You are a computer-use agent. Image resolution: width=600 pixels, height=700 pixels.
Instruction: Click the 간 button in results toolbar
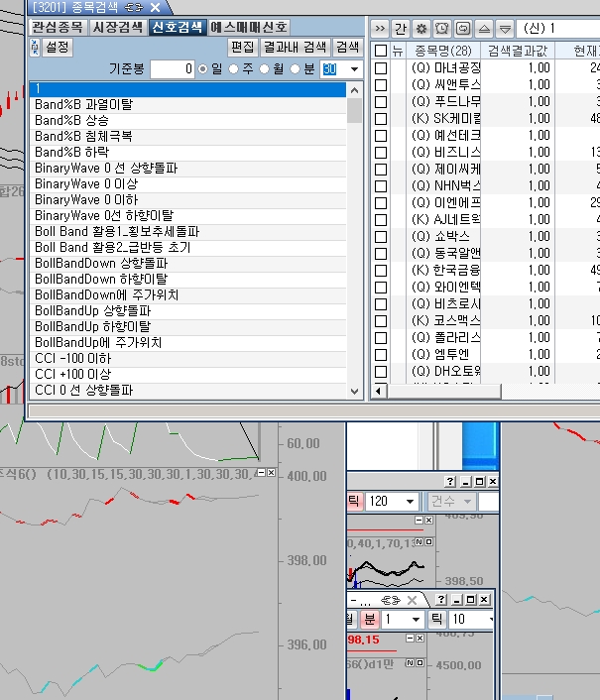[401, 28]
